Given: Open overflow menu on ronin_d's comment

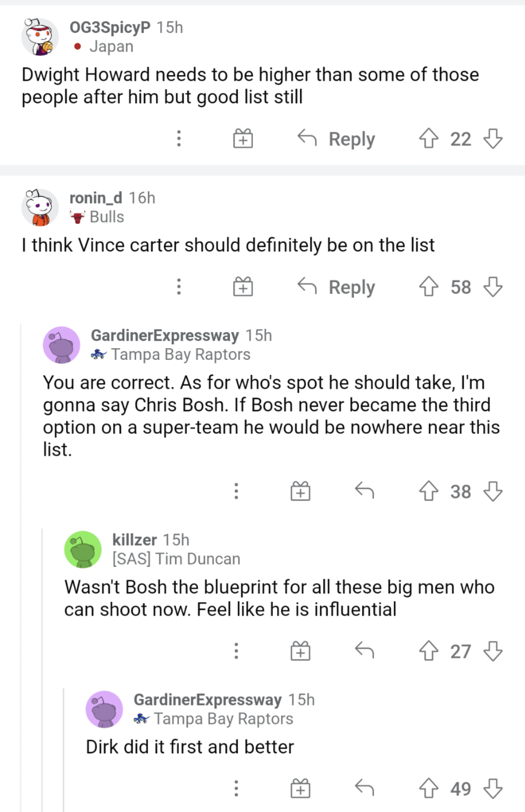Looking at the screenshot, I should (x=179, y=287).
